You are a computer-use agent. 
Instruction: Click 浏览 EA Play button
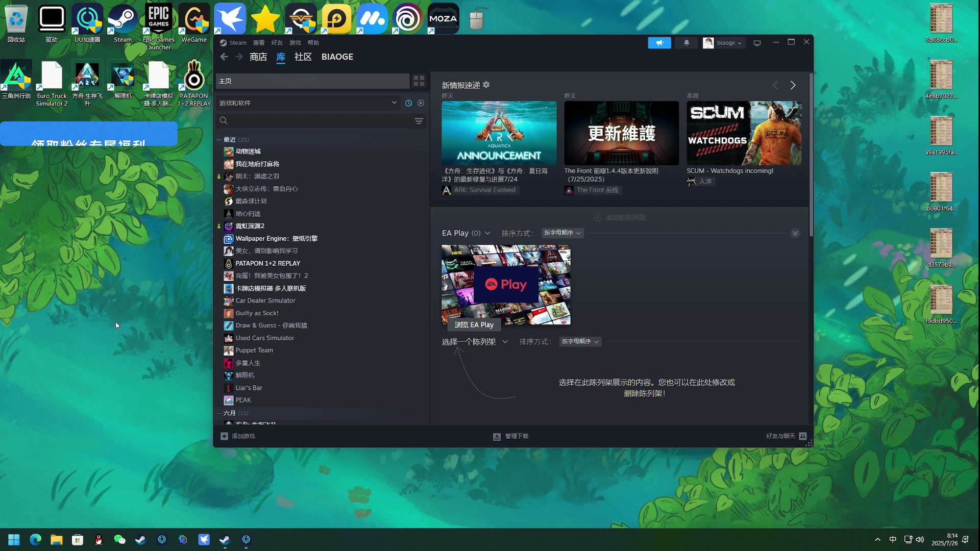pyautogui.click(x=474, y=325)
